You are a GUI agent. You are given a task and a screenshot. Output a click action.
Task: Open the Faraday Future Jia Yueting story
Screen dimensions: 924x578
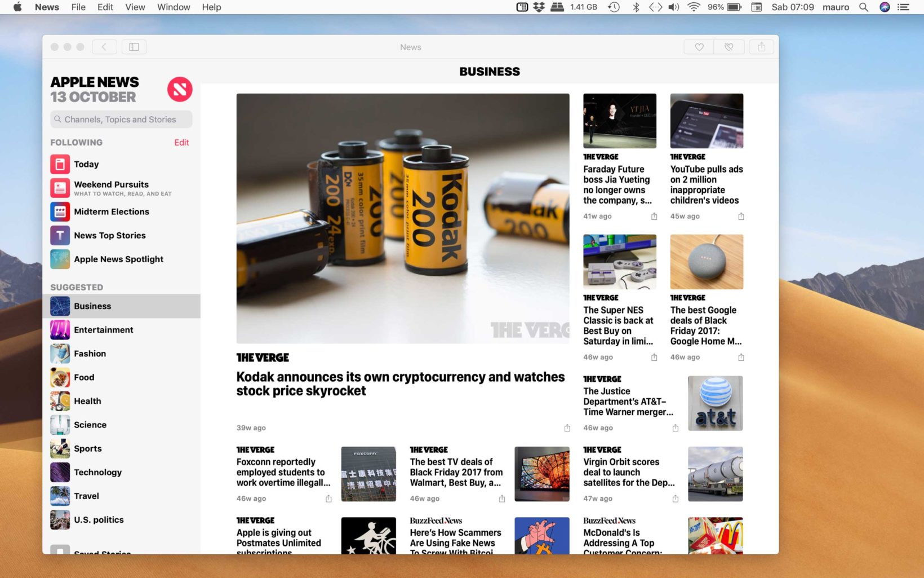pos(618,185)
